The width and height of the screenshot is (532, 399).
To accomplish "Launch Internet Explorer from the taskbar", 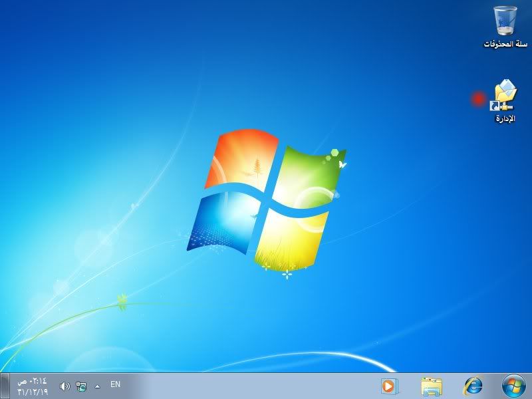I will (473, 386).
